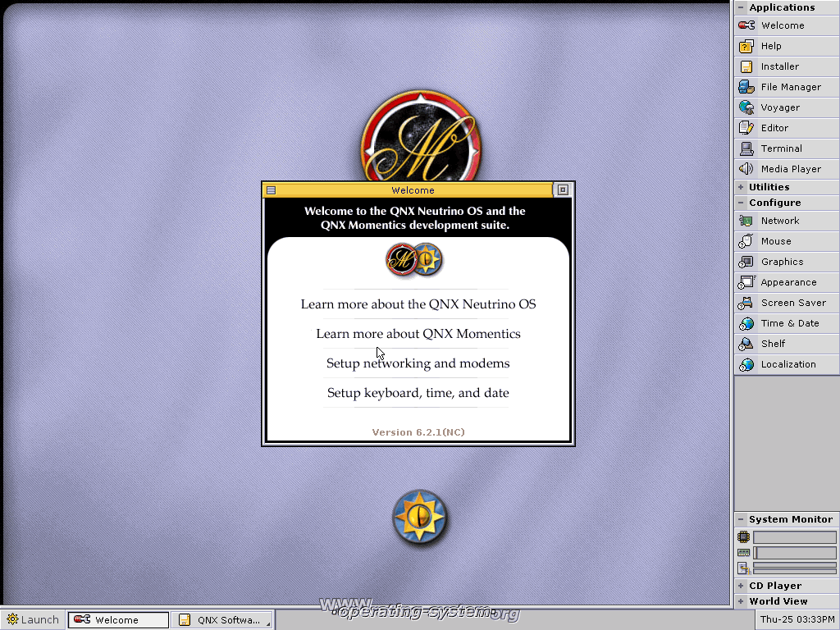Click the large Momentics M emblem above window

click(421, 137)
